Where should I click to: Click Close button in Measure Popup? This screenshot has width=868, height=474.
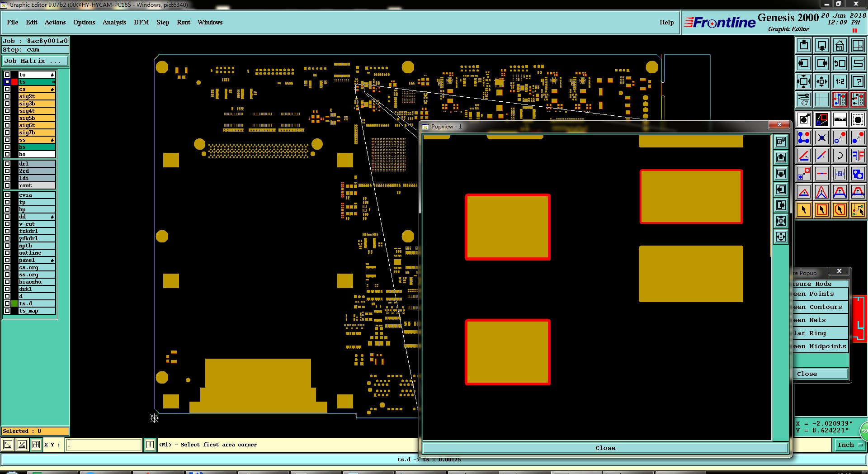[821, 374]
